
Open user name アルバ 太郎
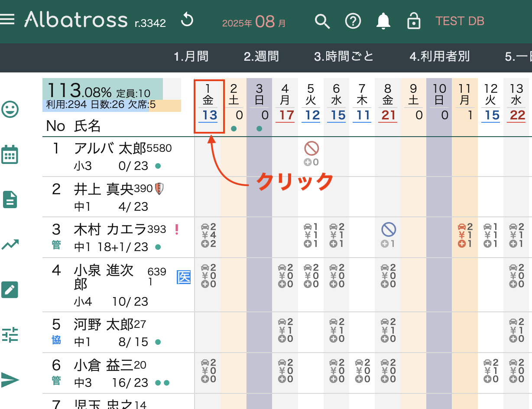click(x=110, y=149)
